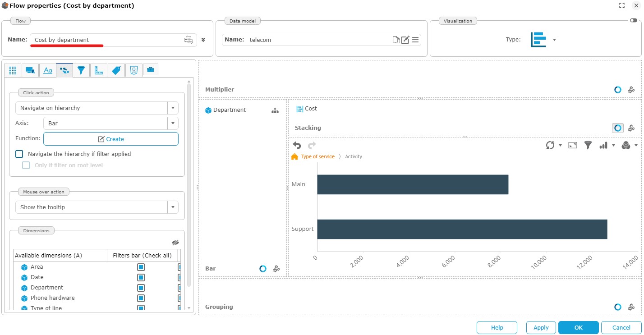Switch to the filter funnel tab

click(81, 70)
